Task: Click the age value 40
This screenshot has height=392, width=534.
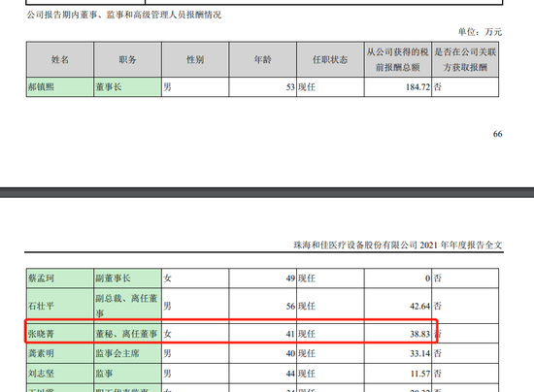Action: [x=290, y=354]
